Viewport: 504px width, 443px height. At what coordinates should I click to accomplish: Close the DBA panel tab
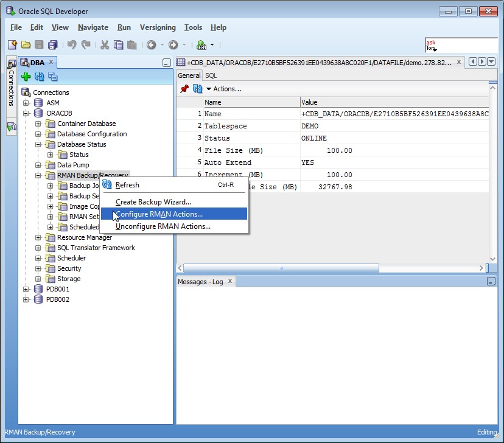click(51, 62)
